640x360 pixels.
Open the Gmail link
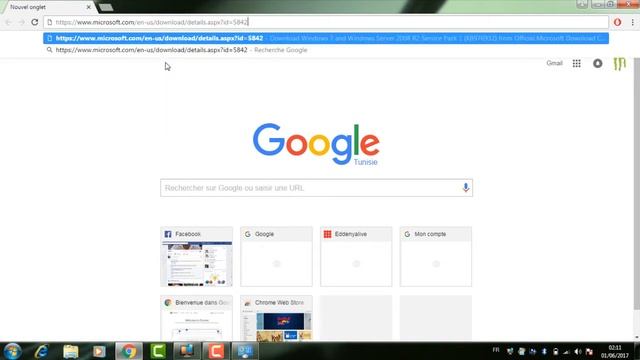click(554, 63)
